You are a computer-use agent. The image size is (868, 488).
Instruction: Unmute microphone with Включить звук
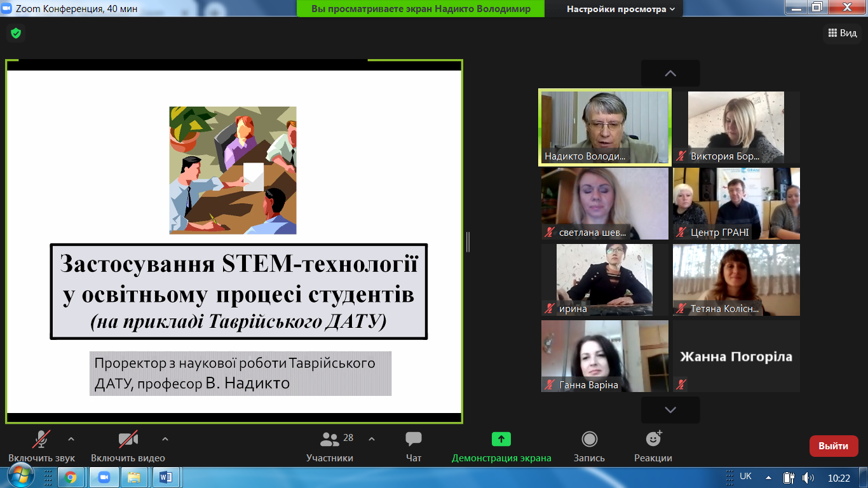(41, 445)
